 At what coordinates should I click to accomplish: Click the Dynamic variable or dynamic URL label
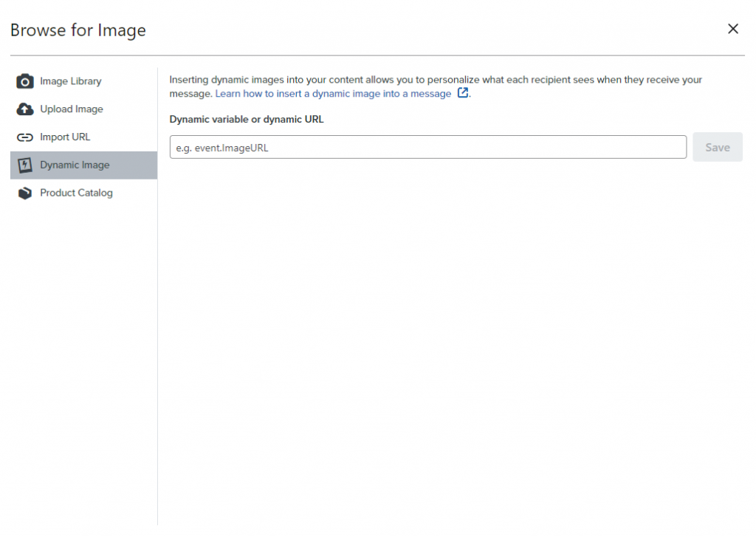pos(247,119)
